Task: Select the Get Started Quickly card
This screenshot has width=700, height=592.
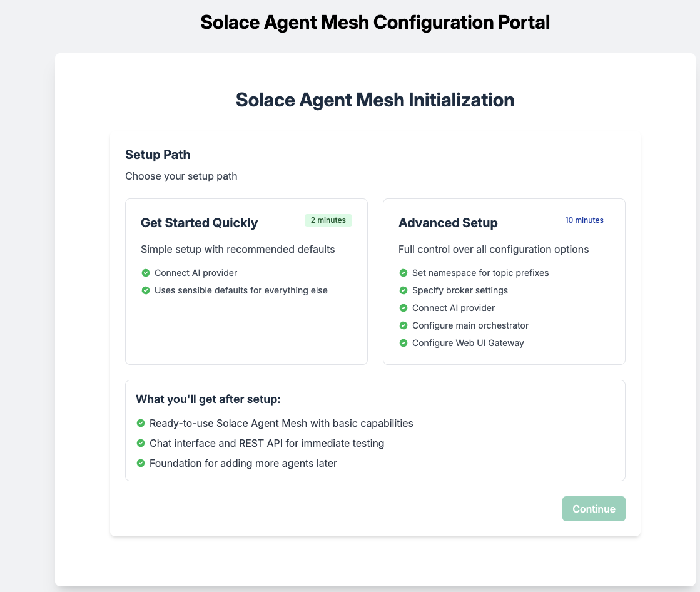Action: click(246, 281)
